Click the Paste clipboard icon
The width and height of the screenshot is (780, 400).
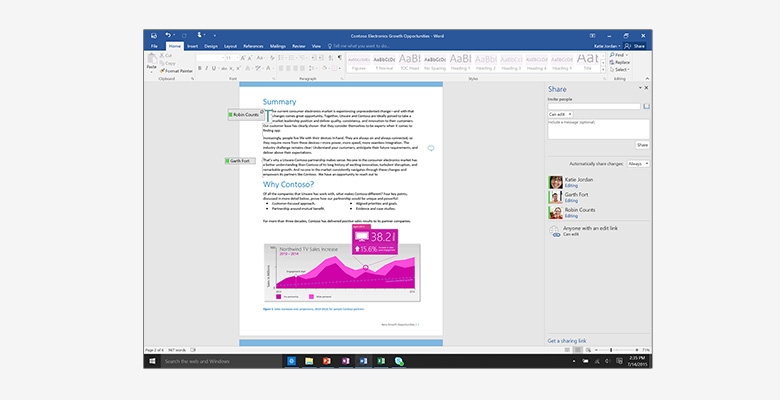point(152,58)
